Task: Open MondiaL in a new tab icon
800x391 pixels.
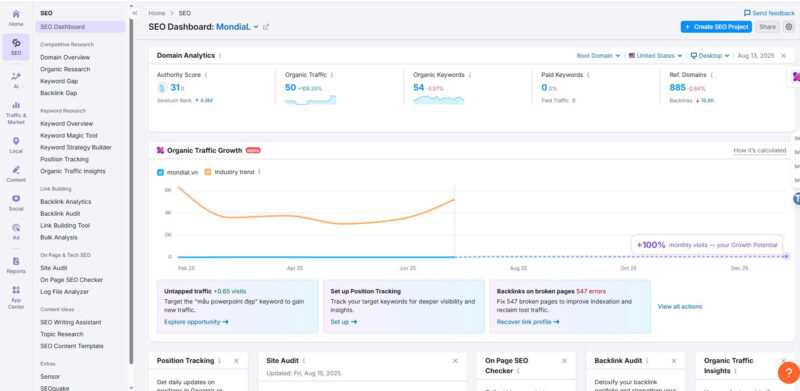Action: 266,27
